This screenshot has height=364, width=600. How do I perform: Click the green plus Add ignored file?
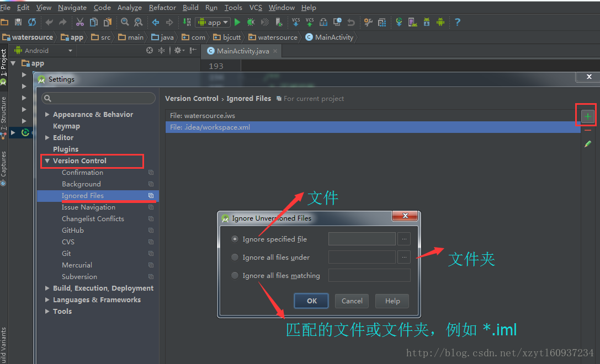point(588,116)
